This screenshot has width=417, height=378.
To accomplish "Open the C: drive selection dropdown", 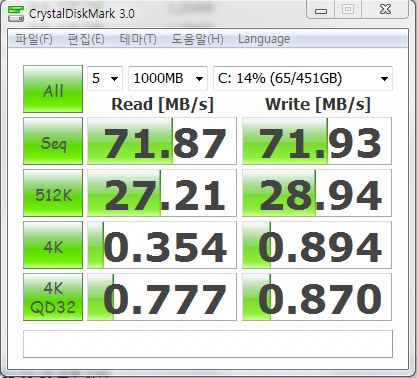I will point(303,79).
